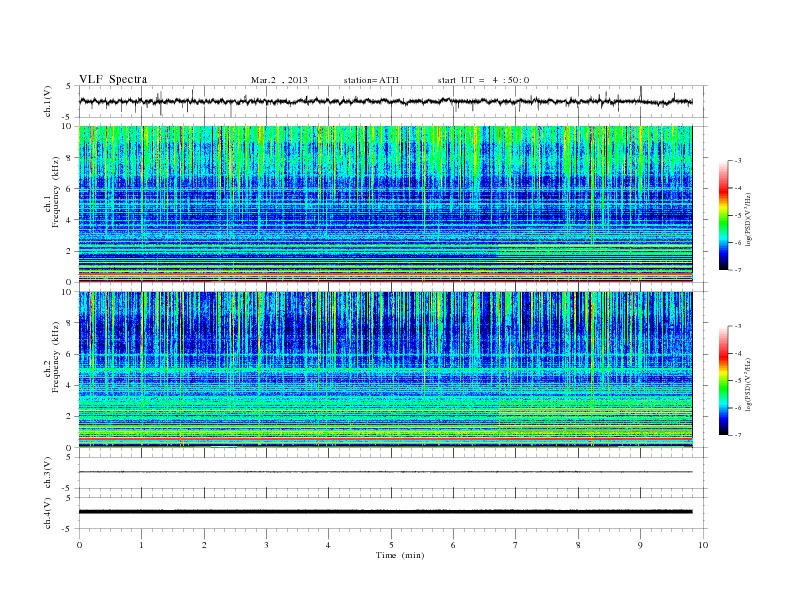Click the "start UT = 4 :50: 0" label
The image size is (792, 612).
(483, 80)
